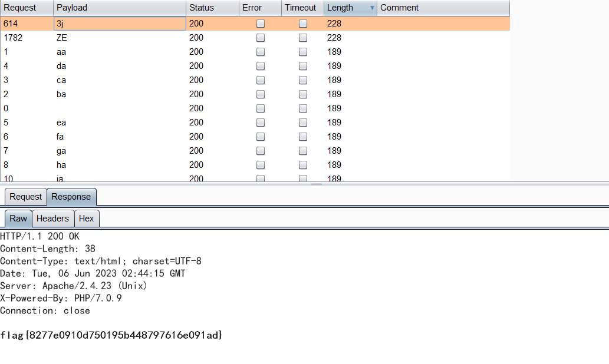The height and width of the screenshot is (364, 609).
Task: Check the Timeout checkbox for request 1782
Action: [x=302, y=38]
